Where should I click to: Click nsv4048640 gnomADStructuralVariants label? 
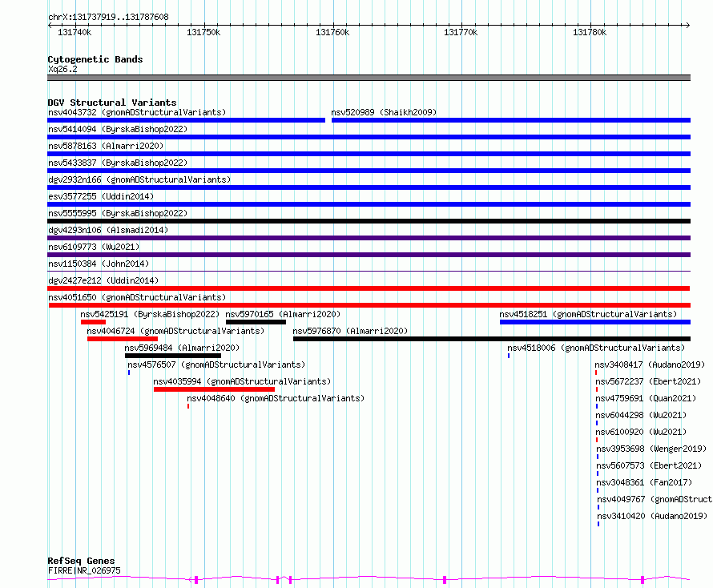276,398
